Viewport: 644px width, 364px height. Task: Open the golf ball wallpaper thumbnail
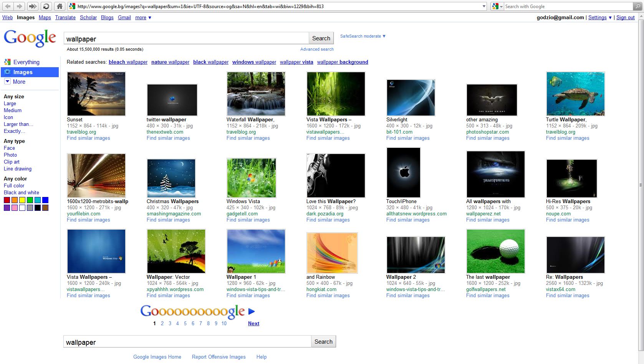click(x=495, y=251)
